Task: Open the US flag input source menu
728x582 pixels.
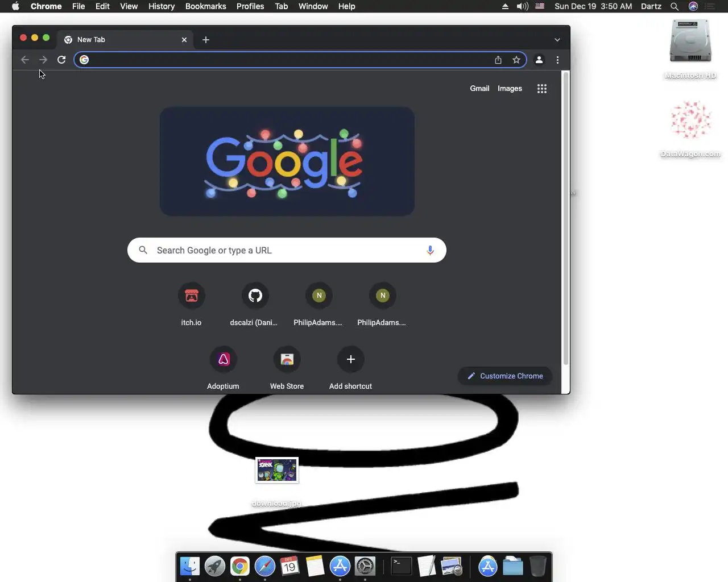Action: [x=540, y=6]
